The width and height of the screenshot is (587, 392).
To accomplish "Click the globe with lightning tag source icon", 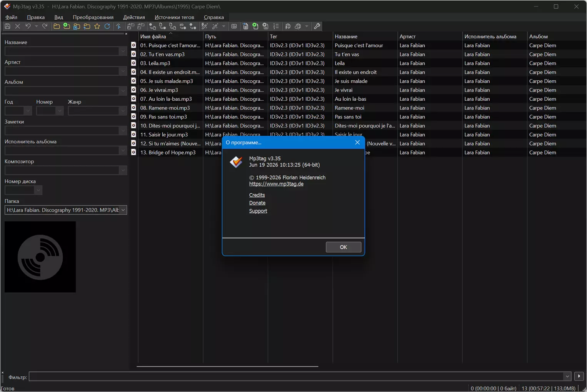I will pos(288,26).
